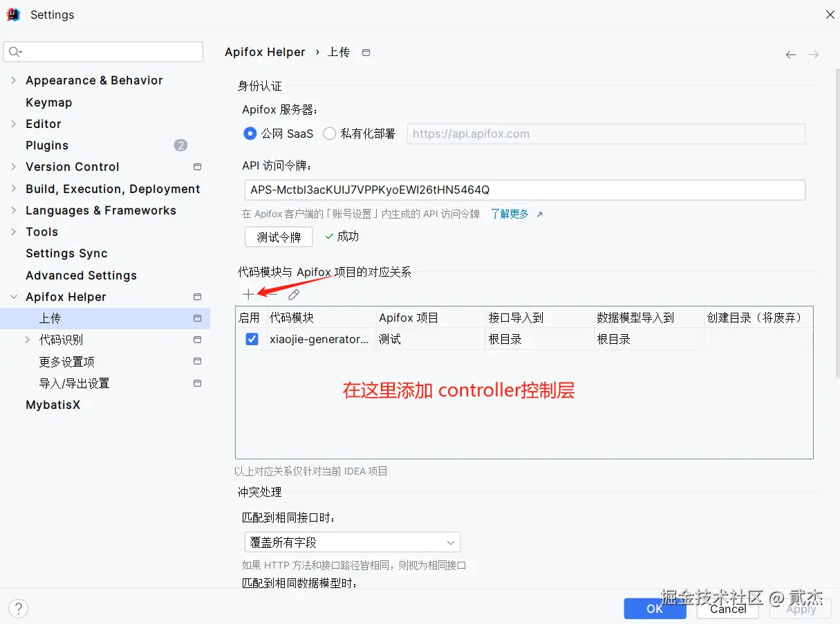Viewport: 840px width, 624px height.
Task: Click the settings search magnifier icon
Action: [15, 52]
